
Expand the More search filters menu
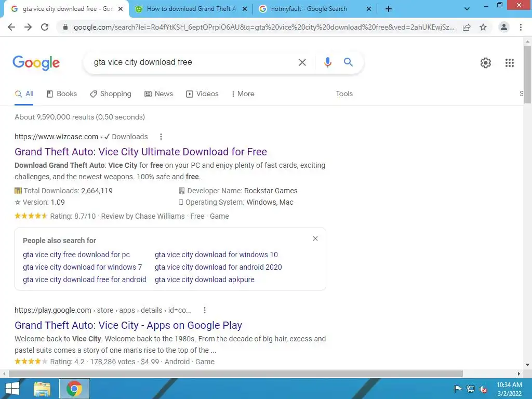coord(243,94)
